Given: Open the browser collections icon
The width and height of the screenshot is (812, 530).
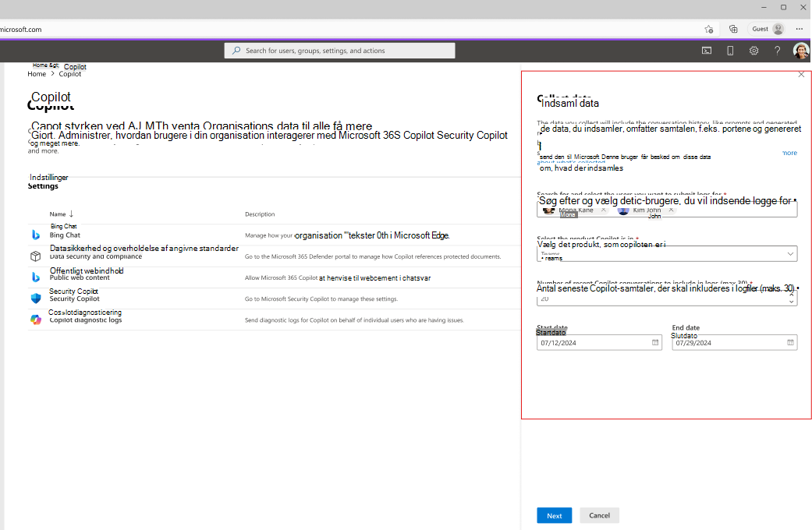Looking at the screenshot, I should point(733,29).
